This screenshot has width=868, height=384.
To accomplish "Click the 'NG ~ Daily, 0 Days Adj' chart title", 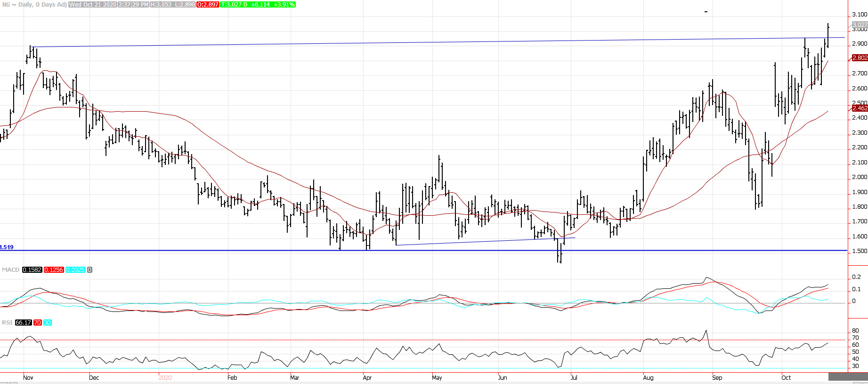I will 34,4.
